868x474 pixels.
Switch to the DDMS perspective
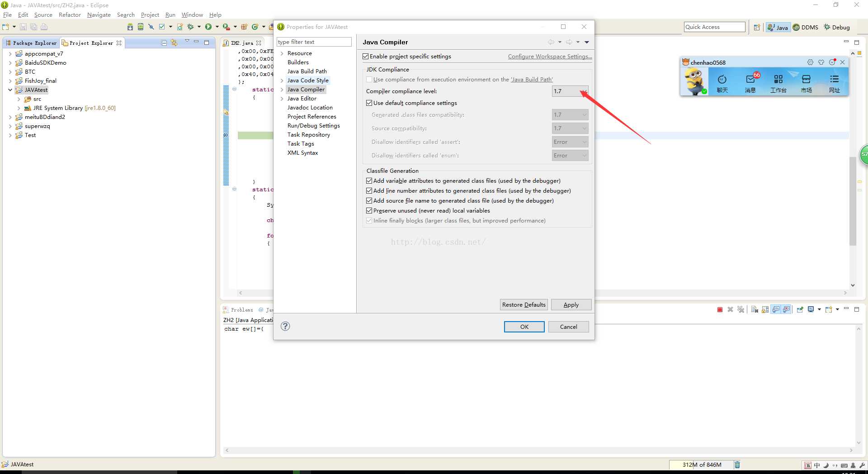point(806,27)
